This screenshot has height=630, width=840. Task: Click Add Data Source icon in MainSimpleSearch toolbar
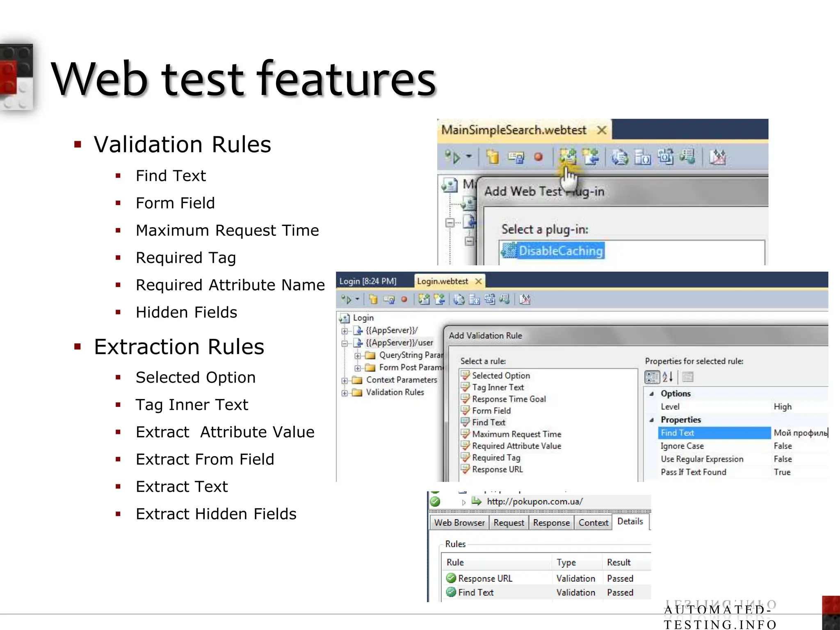(x=493, y=157)
